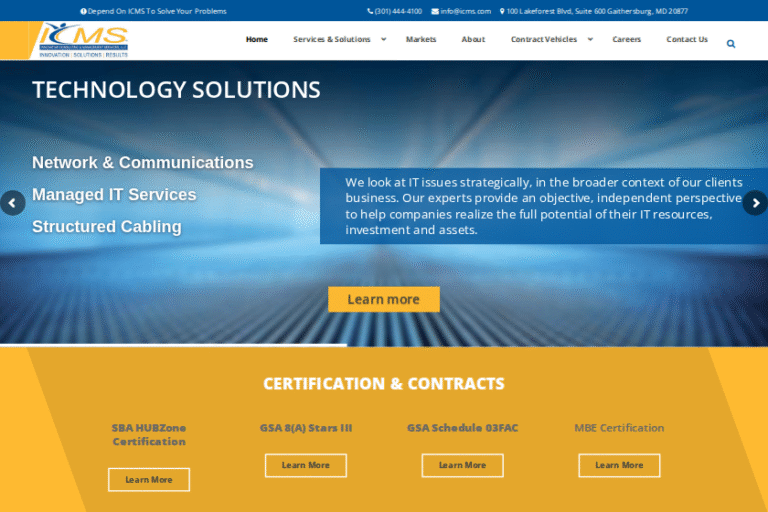The width and height of the screenshot is (768, 512).
Task: Click Learn More under SBA HUBZone Certification
Action: 149,480
